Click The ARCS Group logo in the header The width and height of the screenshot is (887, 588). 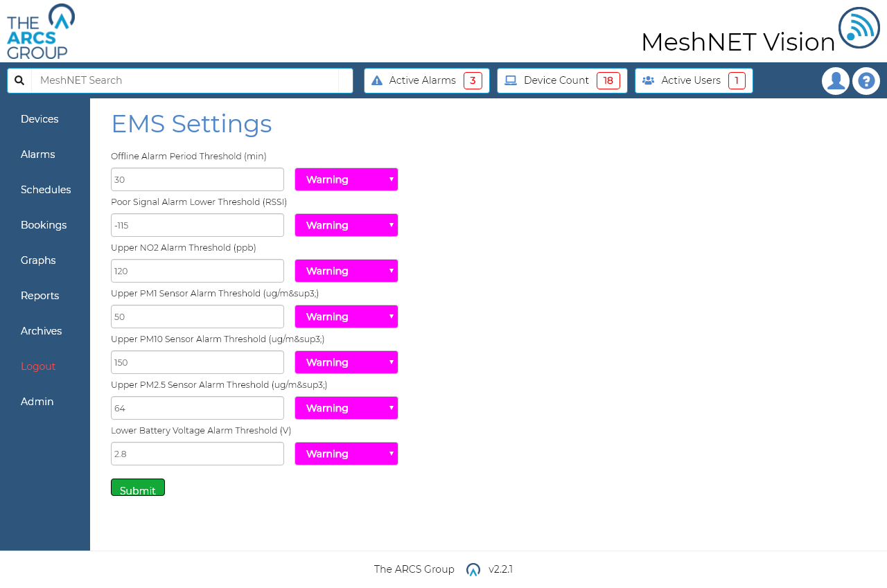[40, 31]
